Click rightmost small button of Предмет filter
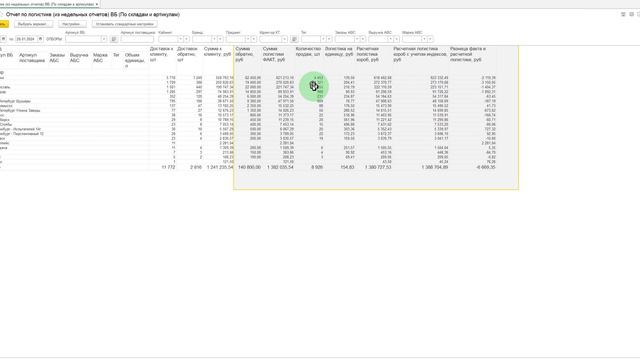The image size is (640, 360). pyautogui.click(x=254, y=39)
